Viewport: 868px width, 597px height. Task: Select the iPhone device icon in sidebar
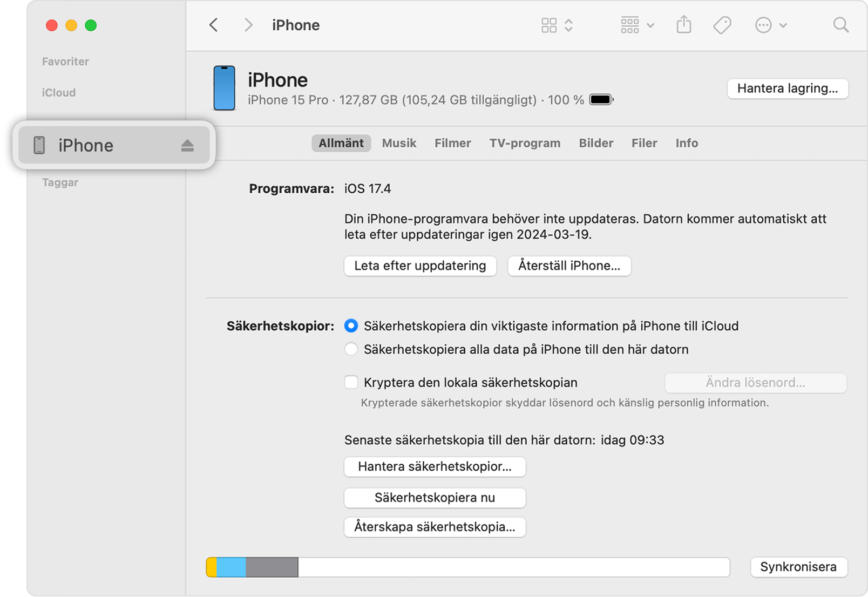[x=39, y=145]
